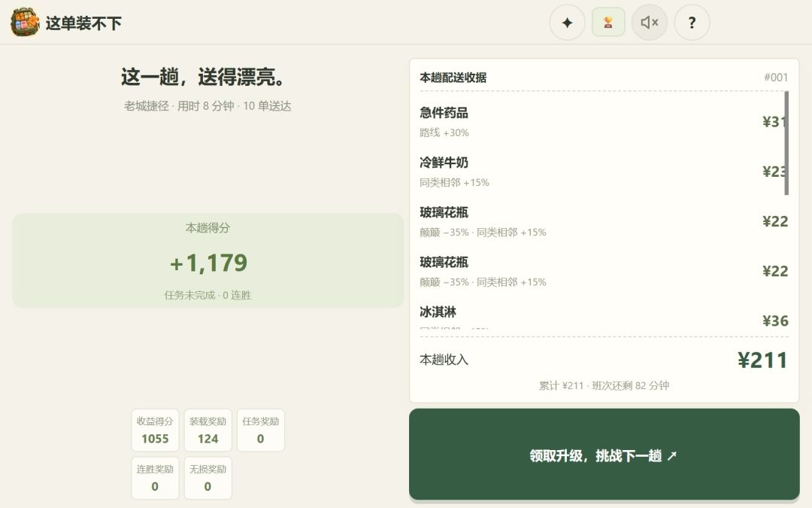Image resolution: width=812 pixels, height=508 pixels.
Task: Click the 这单装不下 game title
Action: point(83,23)
